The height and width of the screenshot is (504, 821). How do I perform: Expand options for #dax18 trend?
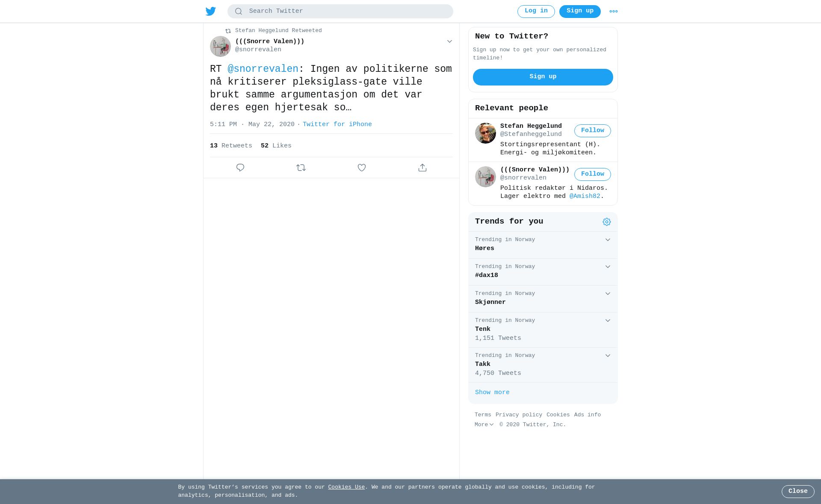point(608,267)
